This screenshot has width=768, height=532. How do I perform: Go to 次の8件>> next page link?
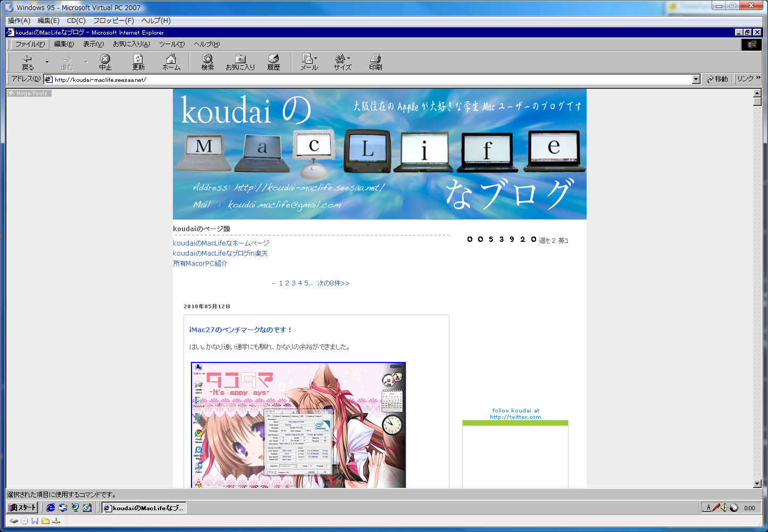pos(333,283)
